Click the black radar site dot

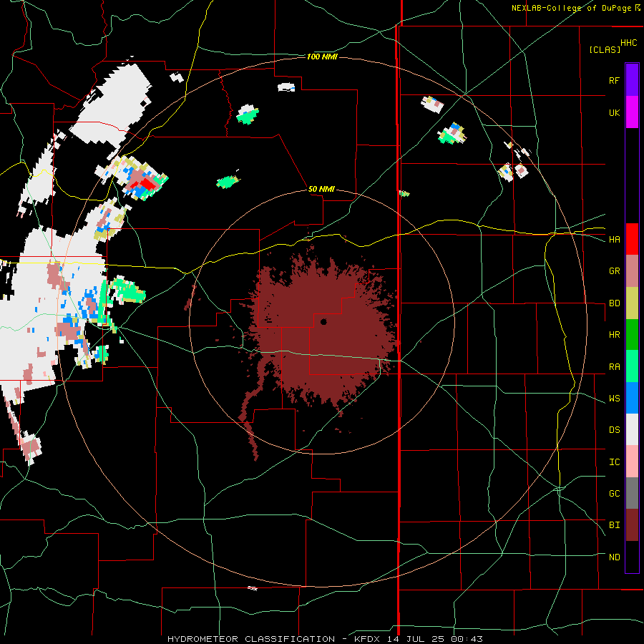coord(323,322)
